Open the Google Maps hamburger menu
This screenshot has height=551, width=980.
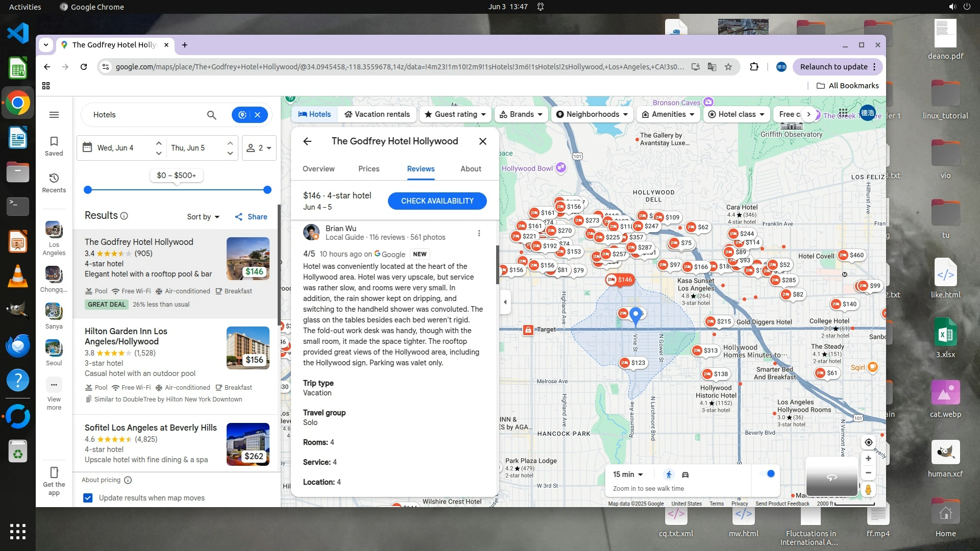point(54,115)
